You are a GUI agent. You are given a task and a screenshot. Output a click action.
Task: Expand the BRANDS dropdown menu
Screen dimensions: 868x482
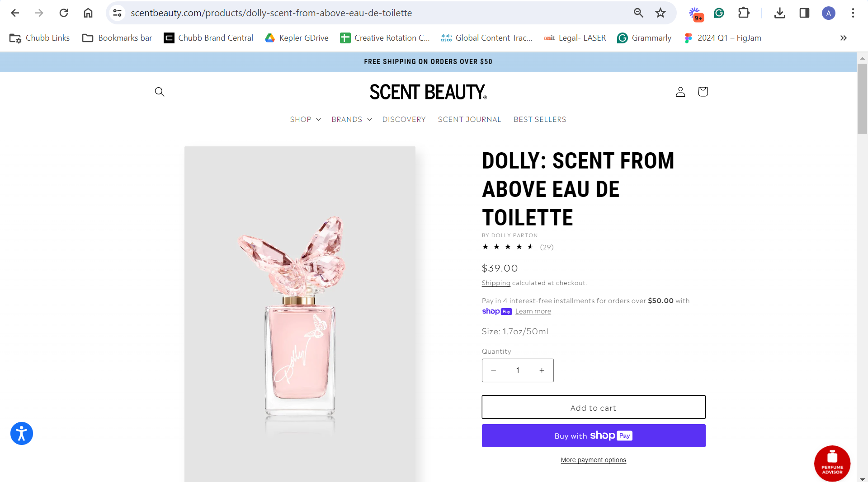pos(352,119)
